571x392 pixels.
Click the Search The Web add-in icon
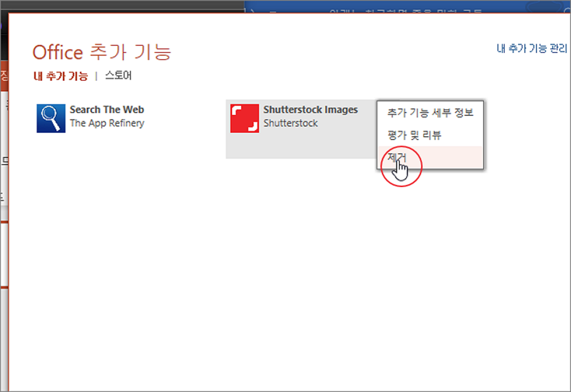coord(51,118)
